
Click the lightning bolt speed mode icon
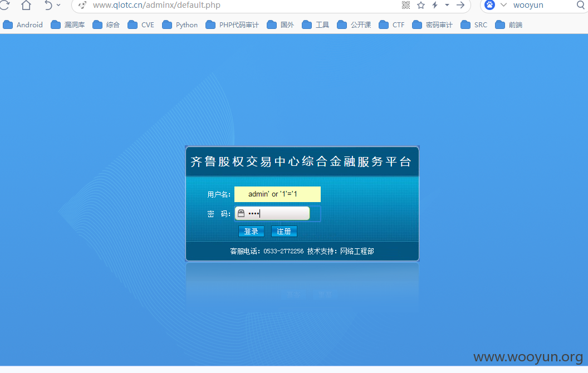(435, 5)
